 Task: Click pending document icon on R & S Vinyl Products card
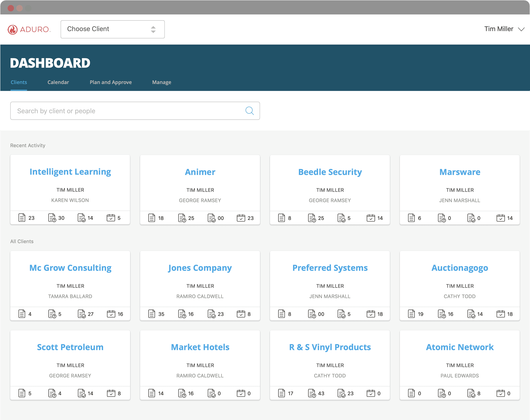pyautogui.click(x=312, y=393)
